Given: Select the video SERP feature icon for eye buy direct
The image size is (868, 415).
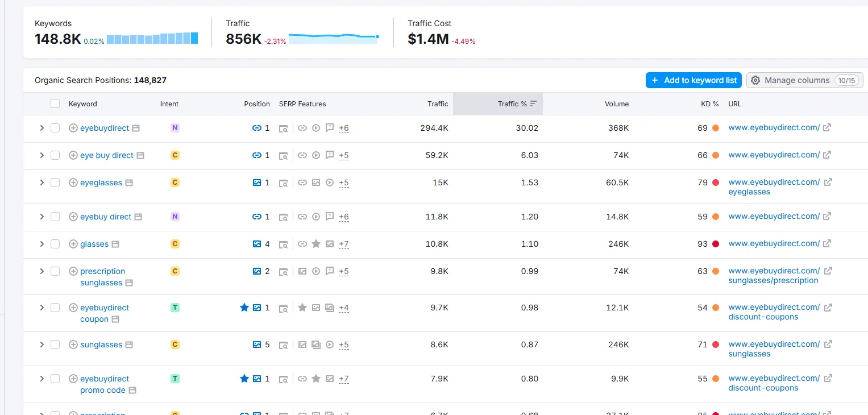Looking at the screenshot, I should pos(316,155).
